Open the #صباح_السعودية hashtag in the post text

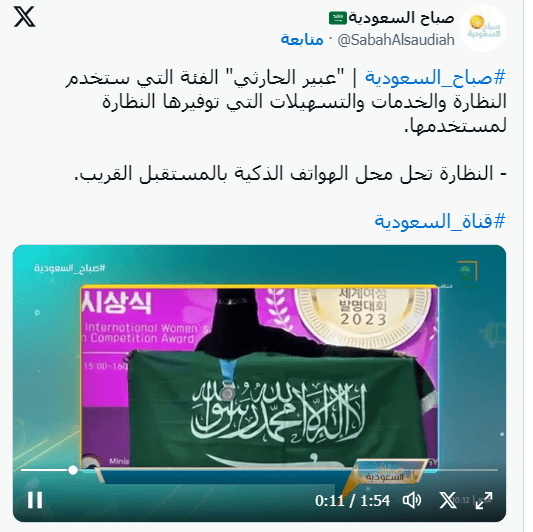coord(436,78)
